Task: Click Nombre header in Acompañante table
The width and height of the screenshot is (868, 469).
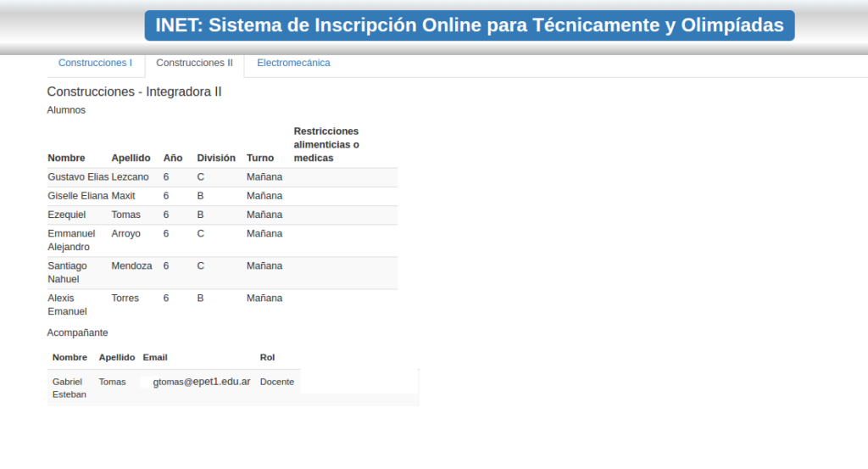Action: tap(70, 358)
